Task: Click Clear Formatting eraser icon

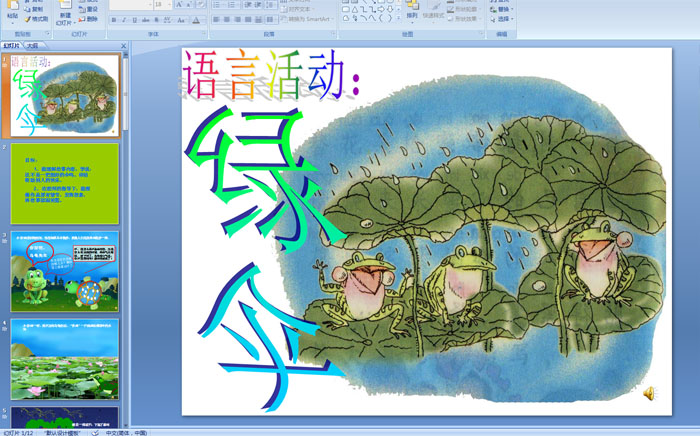Action: [200, 5]
